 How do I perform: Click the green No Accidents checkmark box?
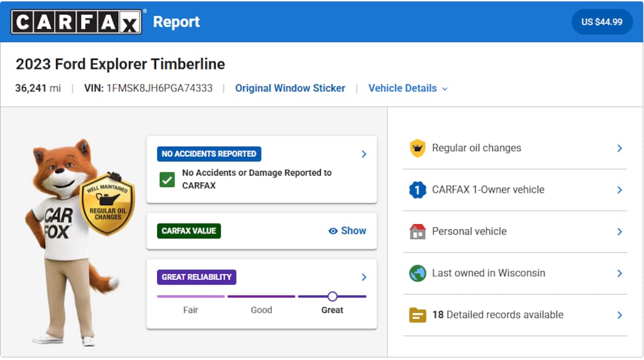coord(167,180)
